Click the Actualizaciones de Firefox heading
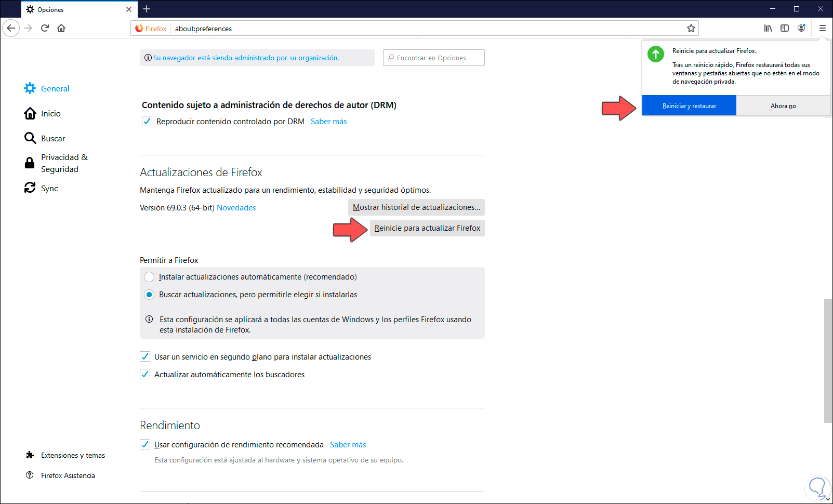Image resolution: width=833 pixels, height=504 pixels. point(201,172)
